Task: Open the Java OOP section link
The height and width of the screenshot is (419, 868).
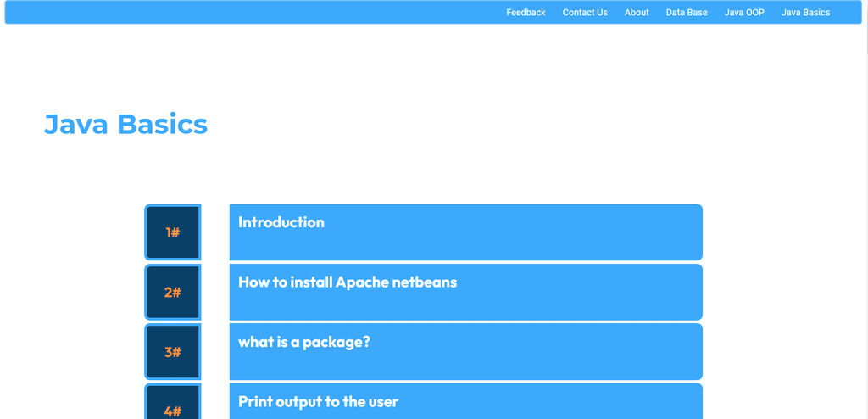Action: coord(744,12)
